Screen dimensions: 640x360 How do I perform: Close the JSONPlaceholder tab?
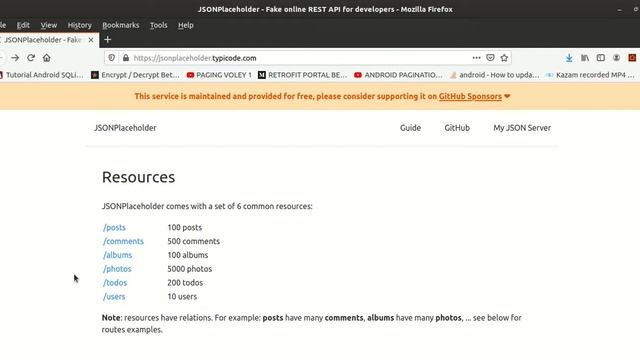tap(91, 40)
